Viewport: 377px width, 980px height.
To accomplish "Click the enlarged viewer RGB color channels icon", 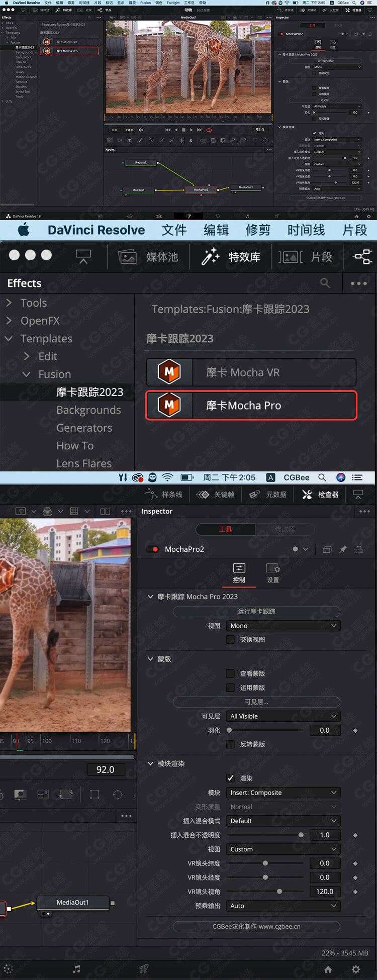I will pos(48,511).
